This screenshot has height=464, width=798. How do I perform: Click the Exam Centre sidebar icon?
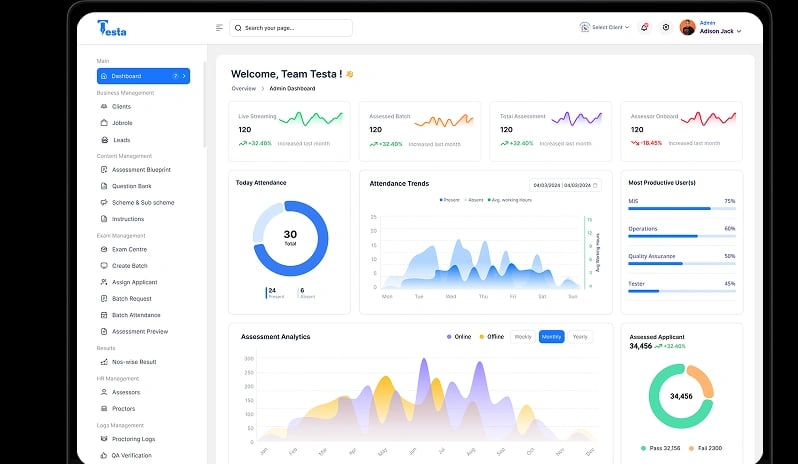(104, 249)
